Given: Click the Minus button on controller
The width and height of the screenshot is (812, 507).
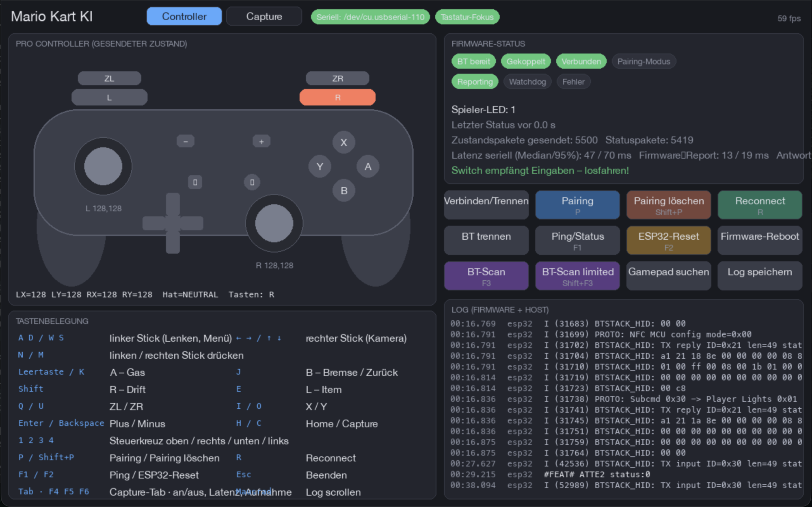Looking at the screenshot, I should [186, 141].
